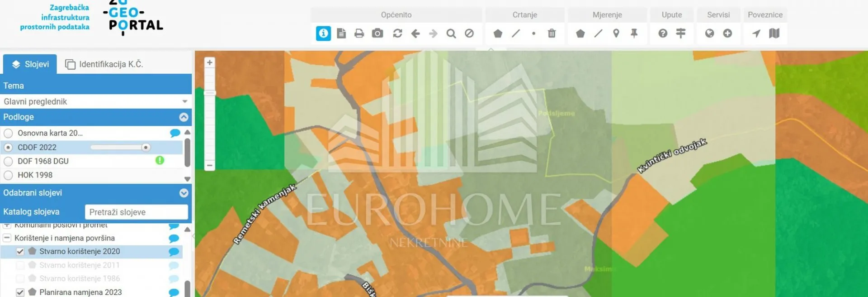Print the current map
This screenshot has width=868, height=297.
[359, 34]
